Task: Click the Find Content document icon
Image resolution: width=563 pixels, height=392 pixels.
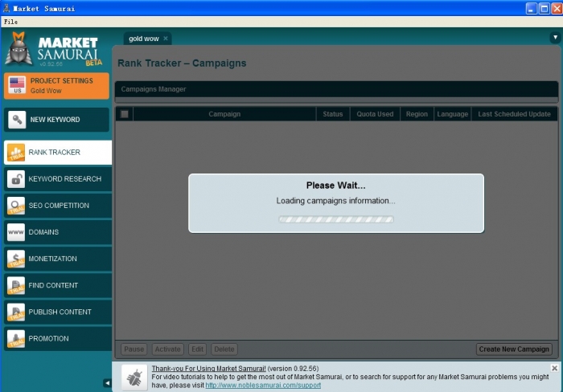Action: (x=16, y=285)
